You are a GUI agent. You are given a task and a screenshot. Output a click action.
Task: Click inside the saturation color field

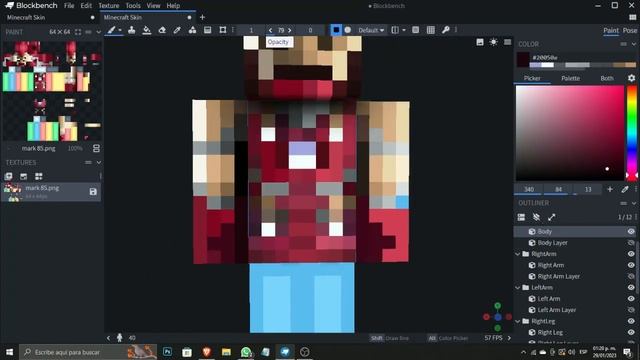tap(570, 133)
